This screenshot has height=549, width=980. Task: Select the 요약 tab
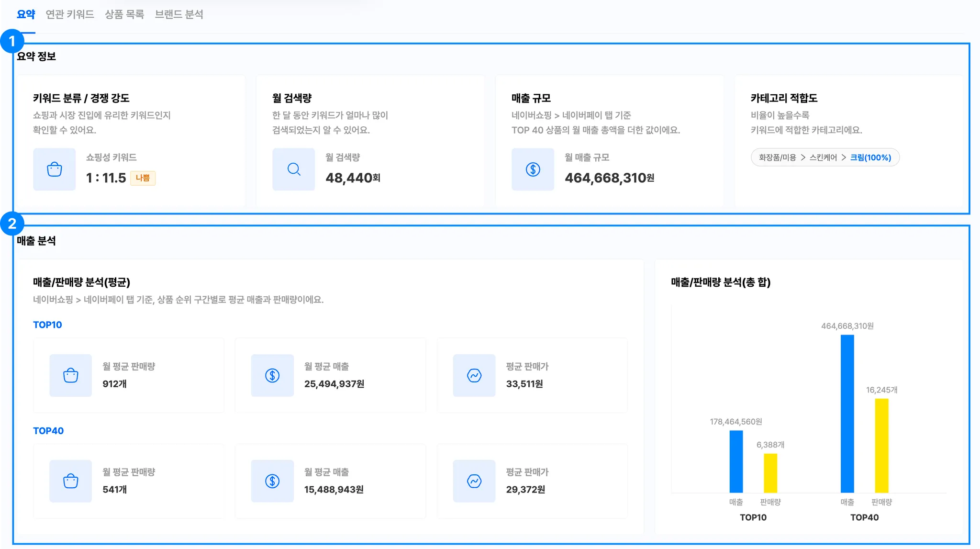pyautogui.click(x=26, y=14)
